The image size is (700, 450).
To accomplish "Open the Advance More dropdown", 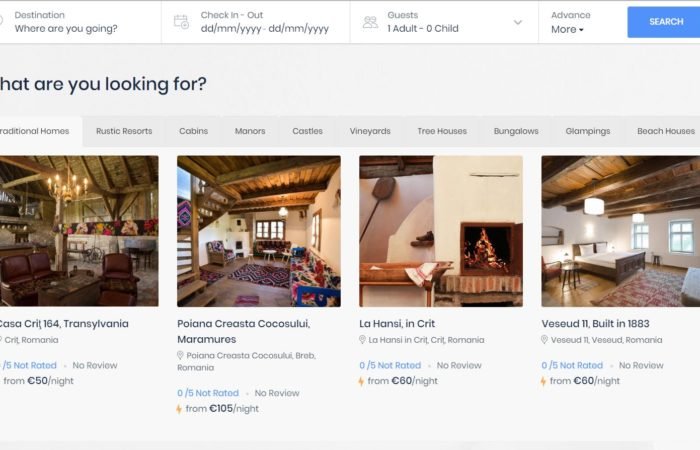I will coord(568,29).
